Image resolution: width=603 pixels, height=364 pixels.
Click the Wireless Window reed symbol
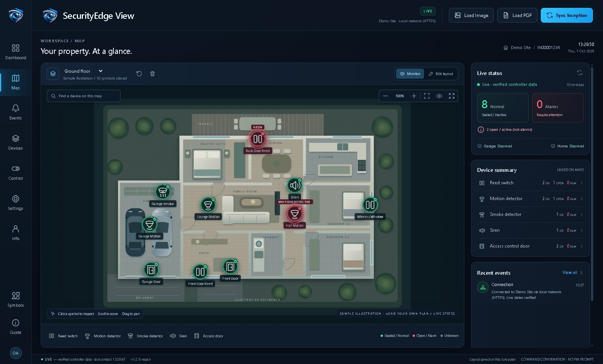point(370,205)
